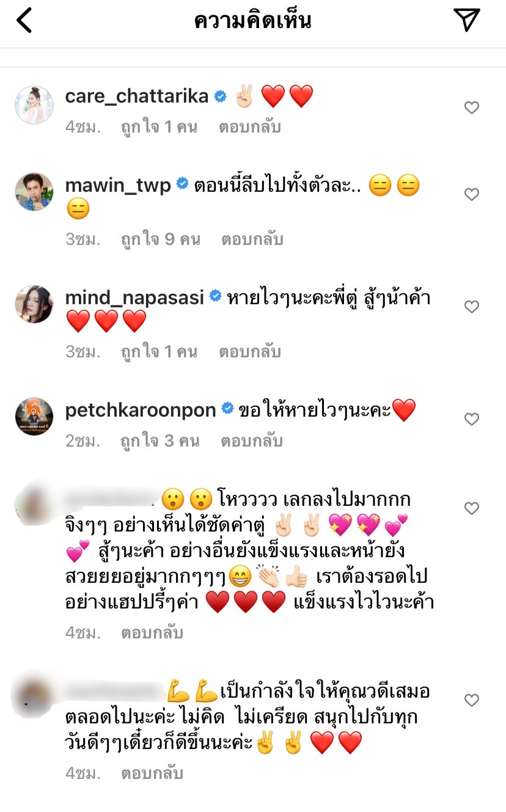Open direct share paper-plane icon
The width and height of the screenshot is (506, 812).
[468, 20]
